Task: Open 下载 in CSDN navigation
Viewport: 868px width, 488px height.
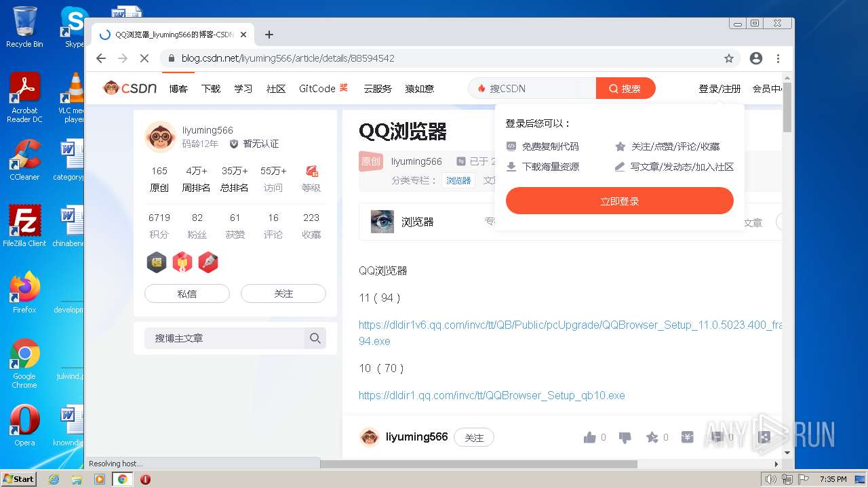Action: click(211, 89)
